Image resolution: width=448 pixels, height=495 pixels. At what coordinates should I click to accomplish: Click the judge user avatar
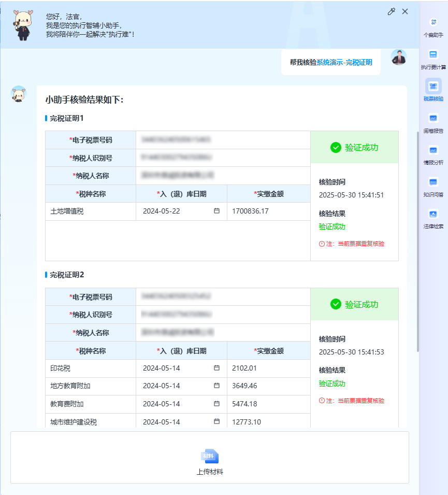pos(398,58)
